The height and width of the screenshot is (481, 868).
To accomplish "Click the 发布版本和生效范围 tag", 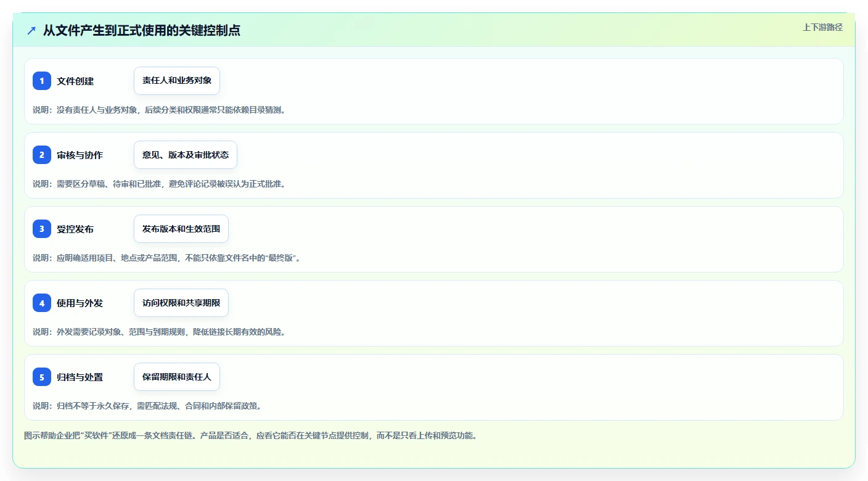I will click(181, 229).
